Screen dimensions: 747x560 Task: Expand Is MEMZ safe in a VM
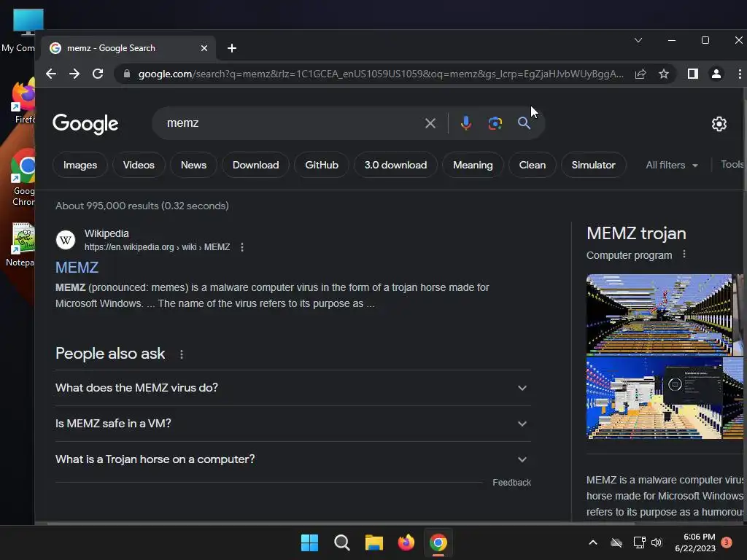pos(293,424)
